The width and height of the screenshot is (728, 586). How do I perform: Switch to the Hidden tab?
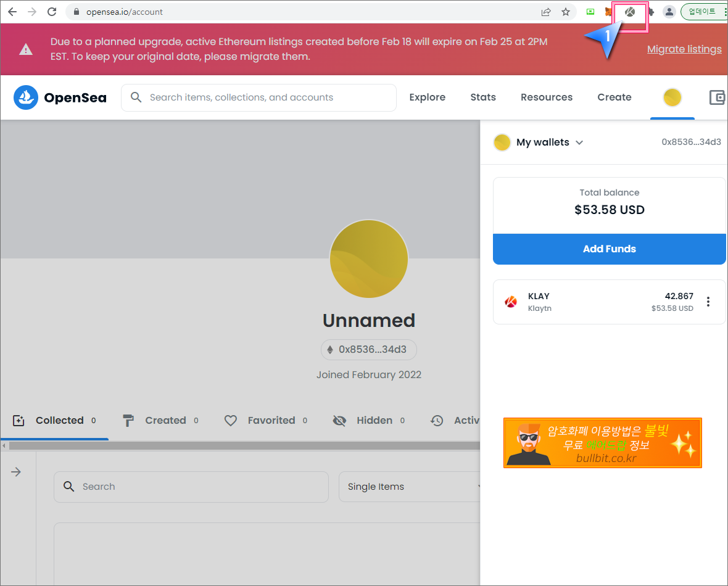tap(369, 421)
